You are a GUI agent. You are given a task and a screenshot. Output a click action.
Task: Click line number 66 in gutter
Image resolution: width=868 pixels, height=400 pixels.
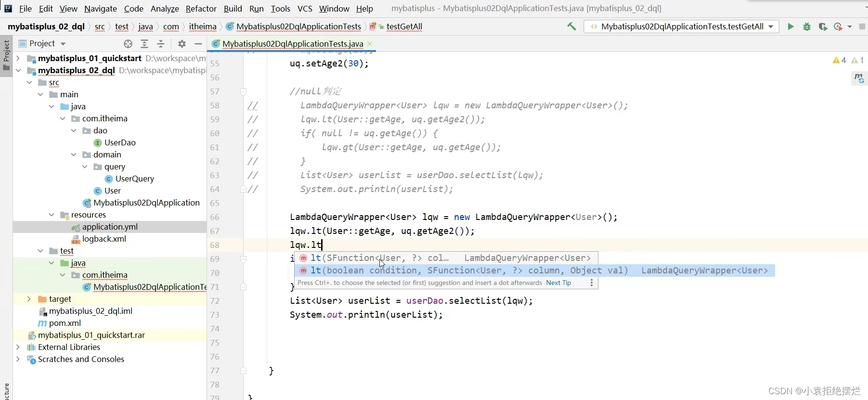pyautogui.click(x=215, y=217)
